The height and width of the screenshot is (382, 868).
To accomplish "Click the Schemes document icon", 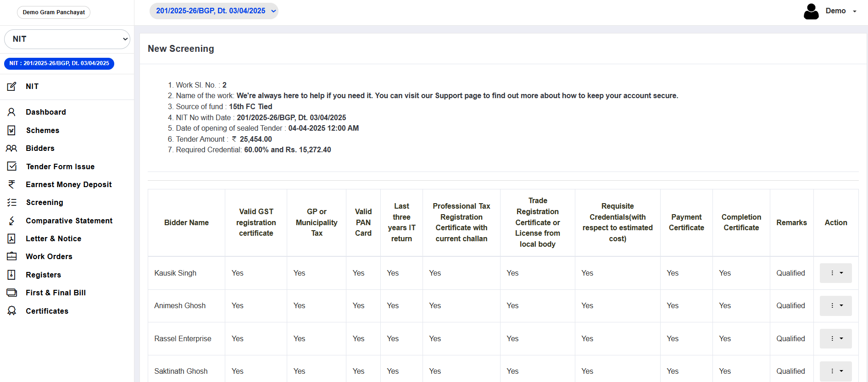I will tap(11, 130).
